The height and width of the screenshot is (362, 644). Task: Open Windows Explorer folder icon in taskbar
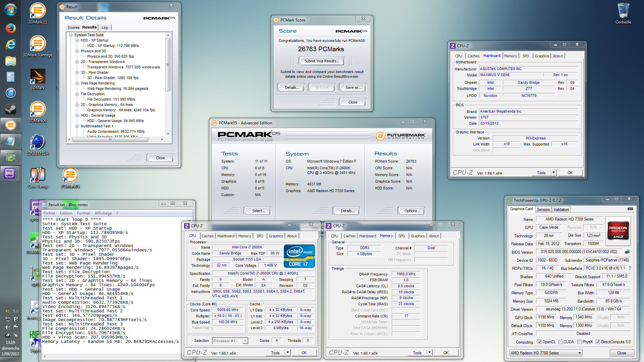[x=11, y=61]
